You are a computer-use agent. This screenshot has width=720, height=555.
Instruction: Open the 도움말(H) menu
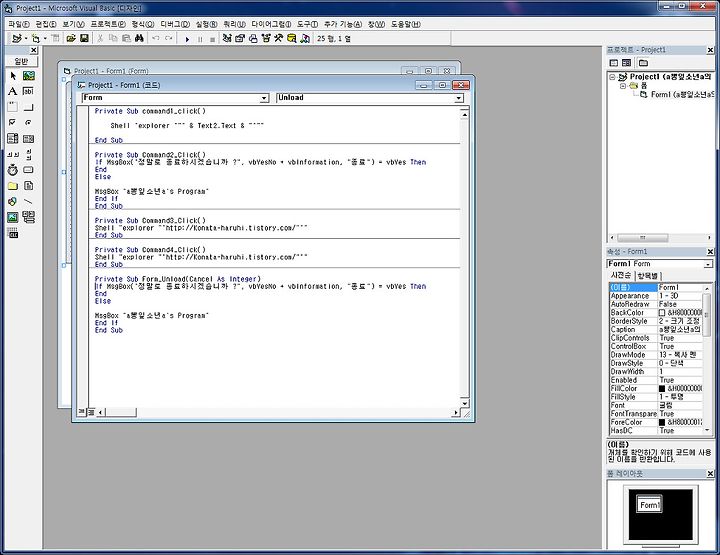point(405,24)
